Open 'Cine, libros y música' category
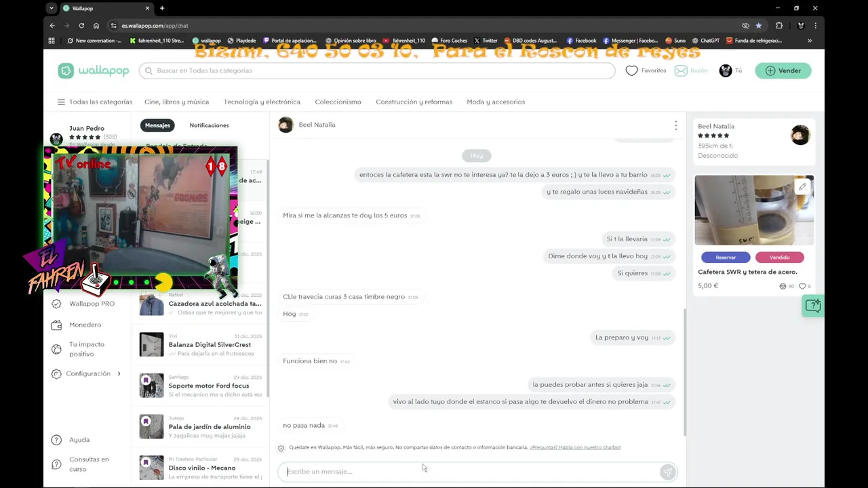Viewport: 868px width, 488px height. click(x=176, y=102)
